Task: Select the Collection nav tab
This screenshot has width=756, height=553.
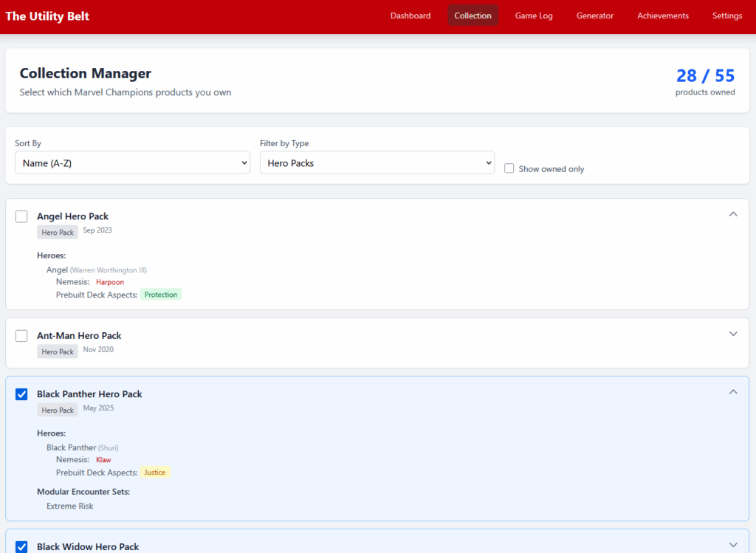Action: click(472, 16)
